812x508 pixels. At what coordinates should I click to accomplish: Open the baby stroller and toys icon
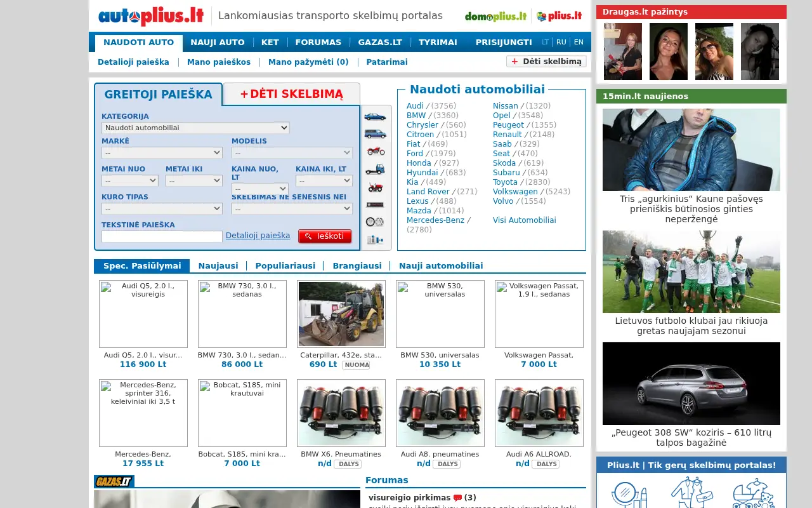753,493
